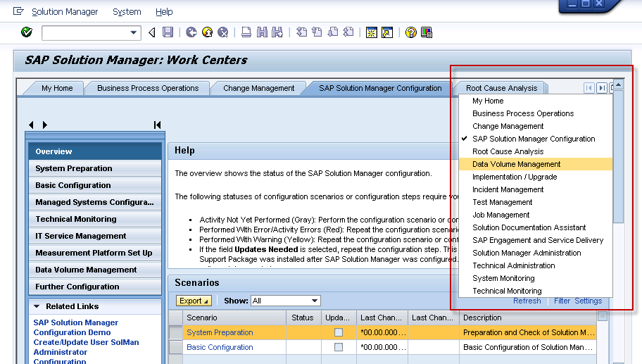Image resolution: width=642 pixels, height=364 pixels.
Task: Click the navigation panel right arrow
Action: (44, 125)
